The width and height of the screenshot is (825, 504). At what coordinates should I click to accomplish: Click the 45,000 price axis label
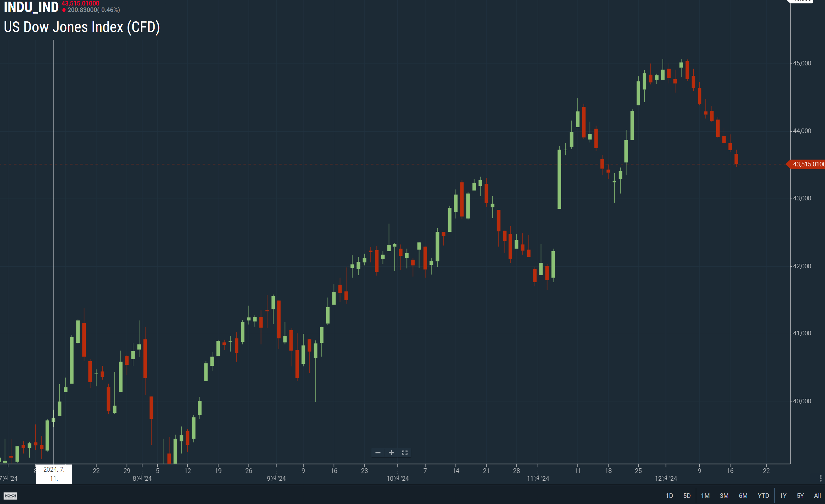click(802, 63)
